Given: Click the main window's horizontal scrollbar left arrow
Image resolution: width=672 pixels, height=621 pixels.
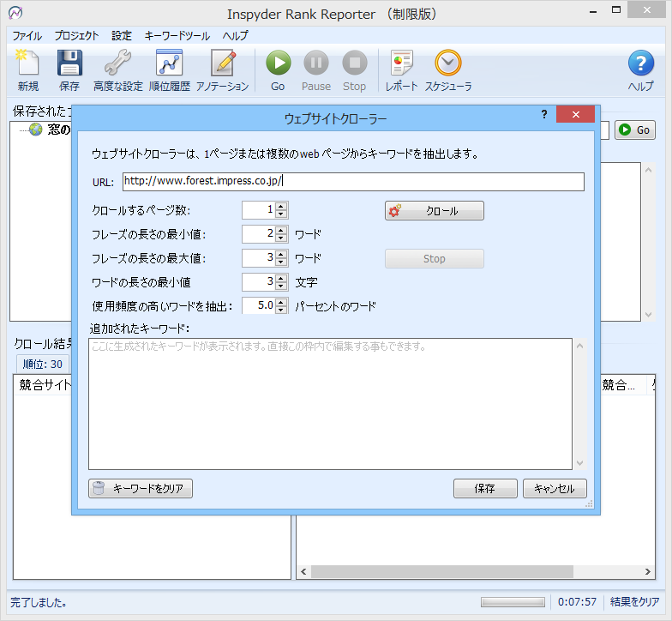Looking at the screenshot, I should tap(303, 571).
